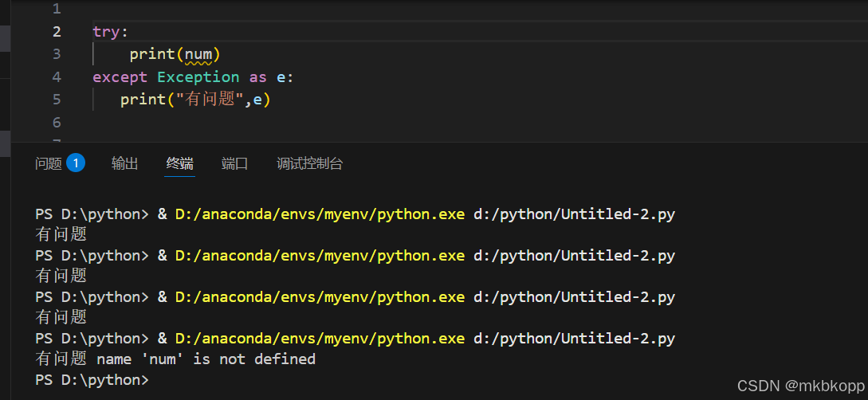Click the print call on line 5
Viewport: 868px width, 400px height.
(143, 100)
